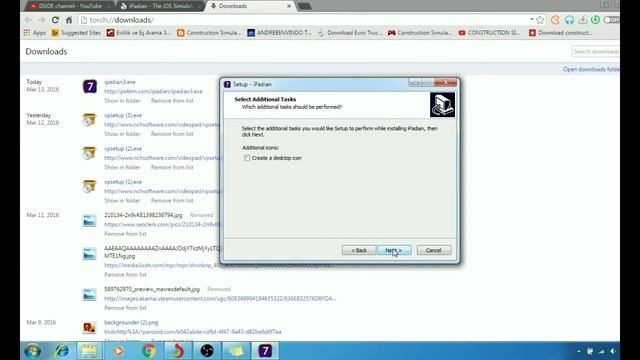Screen dimensions: 640x360
Task: Close the Downloads tab
Action: pos(289,6)
